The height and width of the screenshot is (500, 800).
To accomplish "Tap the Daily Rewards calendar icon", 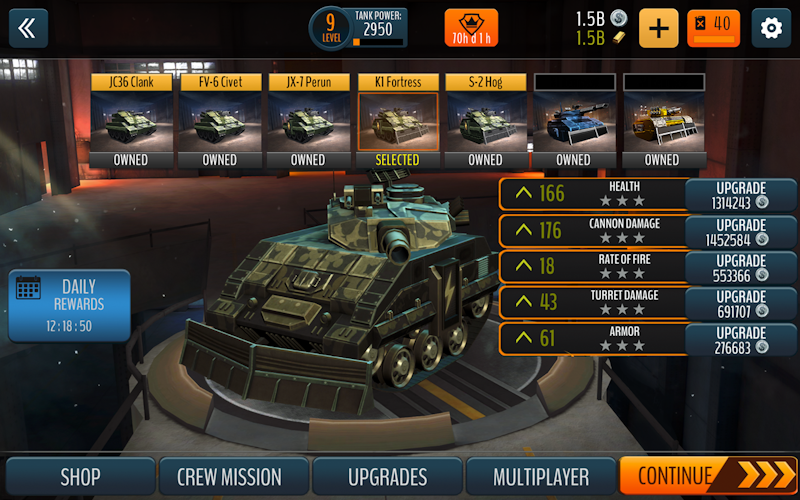I will (28, 288).
